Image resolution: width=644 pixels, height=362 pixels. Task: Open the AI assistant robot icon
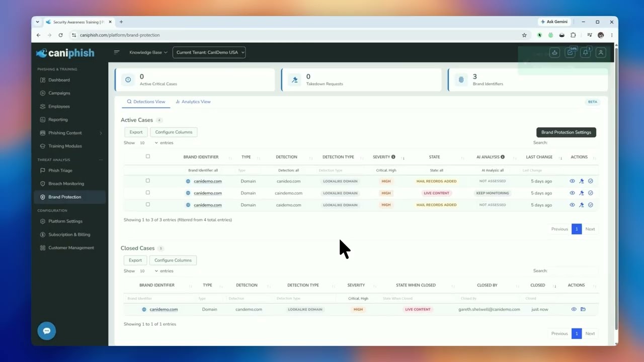click(x=554, y=52)
